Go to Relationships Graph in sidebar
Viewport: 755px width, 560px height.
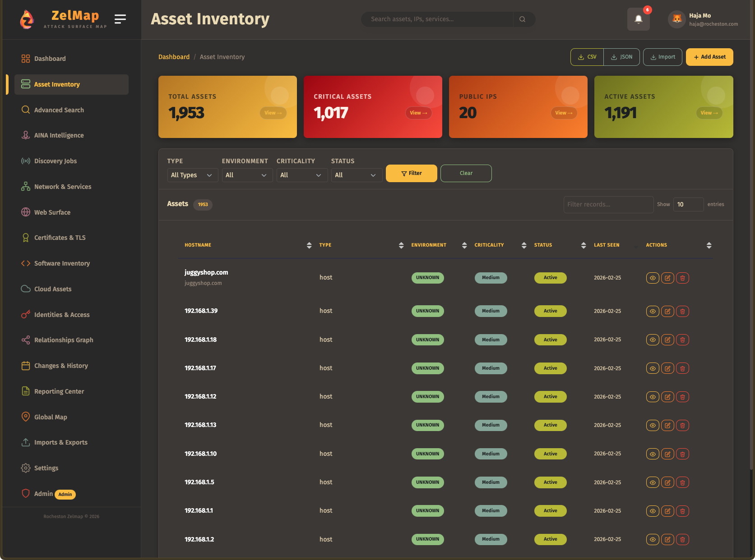pos(64,340)
